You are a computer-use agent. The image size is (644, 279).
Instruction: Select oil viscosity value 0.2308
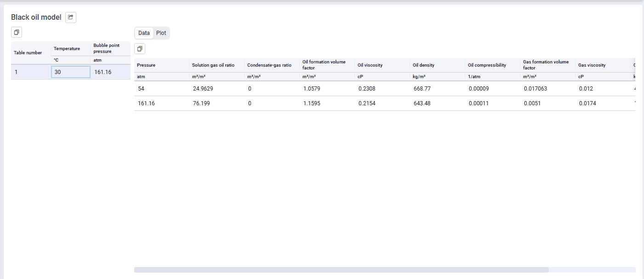(x=382, y=89)
